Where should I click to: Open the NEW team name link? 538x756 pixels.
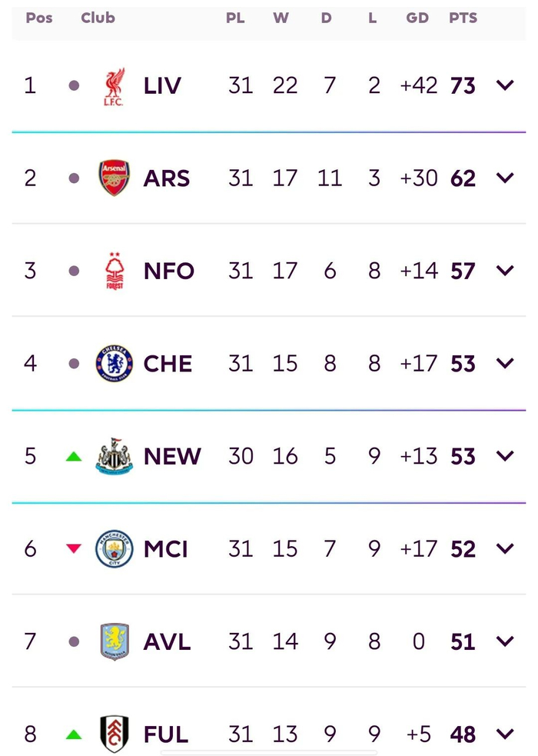[x=172, y=456]
